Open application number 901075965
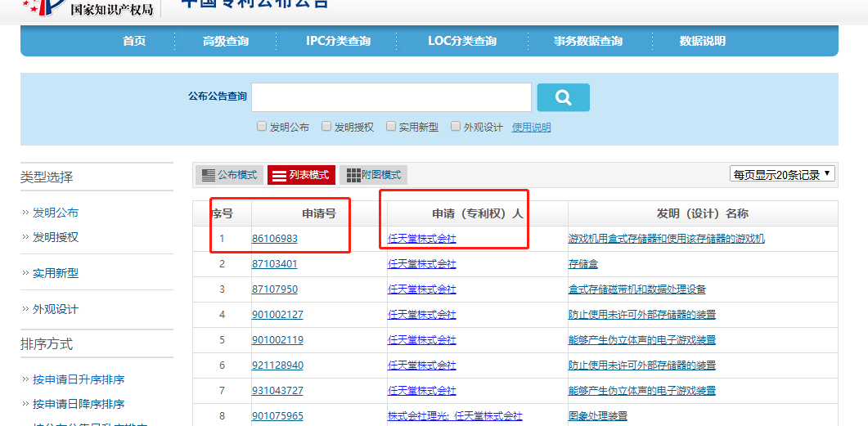868x426 pixels. (x=277, y=416)
